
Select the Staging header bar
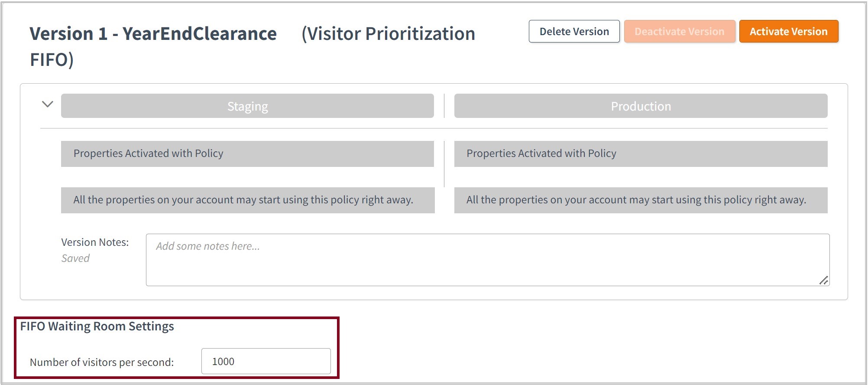[x=247, y=106]
